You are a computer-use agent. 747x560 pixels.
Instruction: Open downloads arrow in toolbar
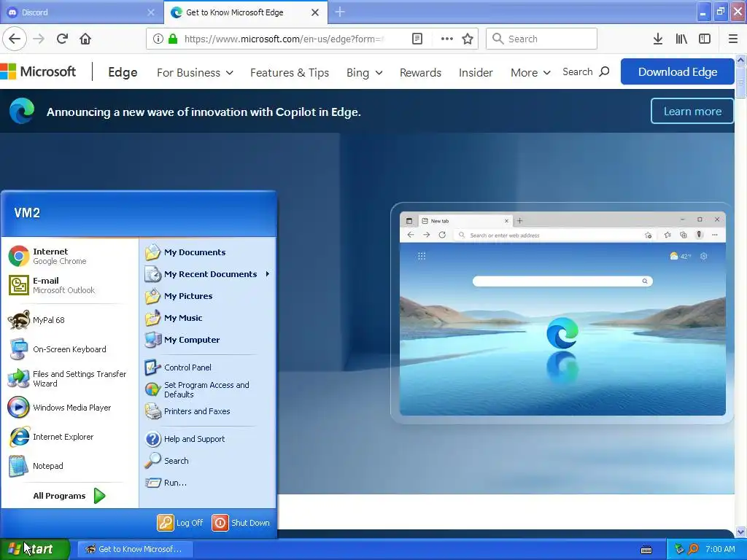[658, 39]
